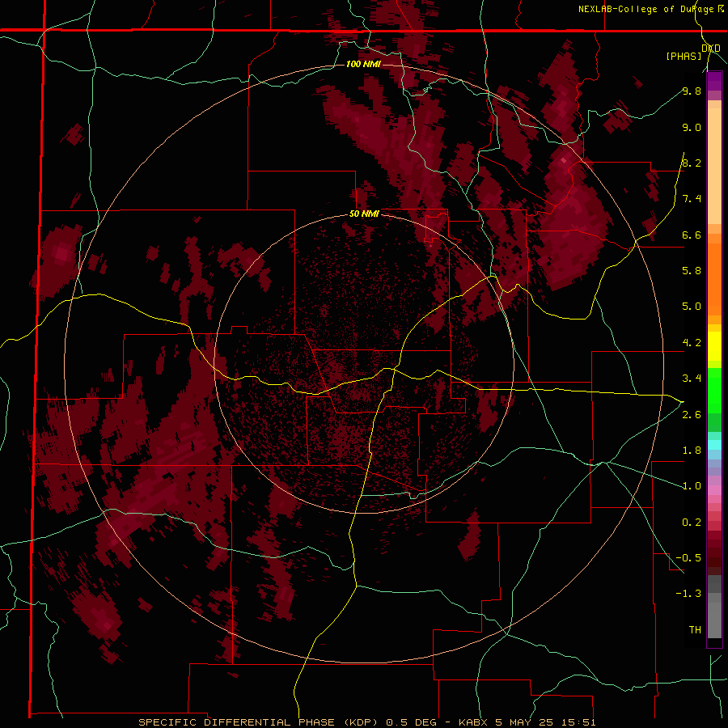
Task: Click the 8.2 value on color scale
Action: click(692, 163)
